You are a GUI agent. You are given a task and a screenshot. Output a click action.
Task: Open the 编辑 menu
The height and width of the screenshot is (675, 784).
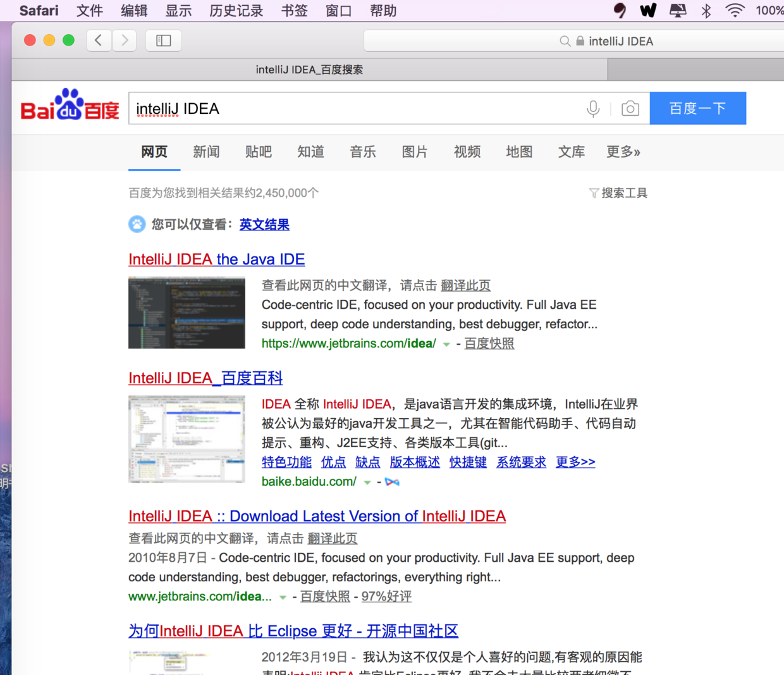(134, 11)
